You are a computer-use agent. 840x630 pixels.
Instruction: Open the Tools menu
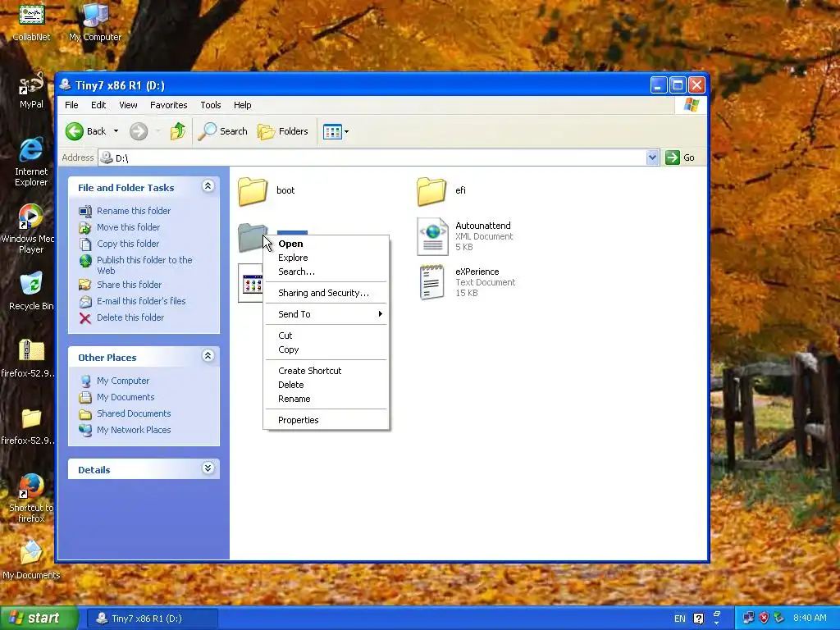211,105
